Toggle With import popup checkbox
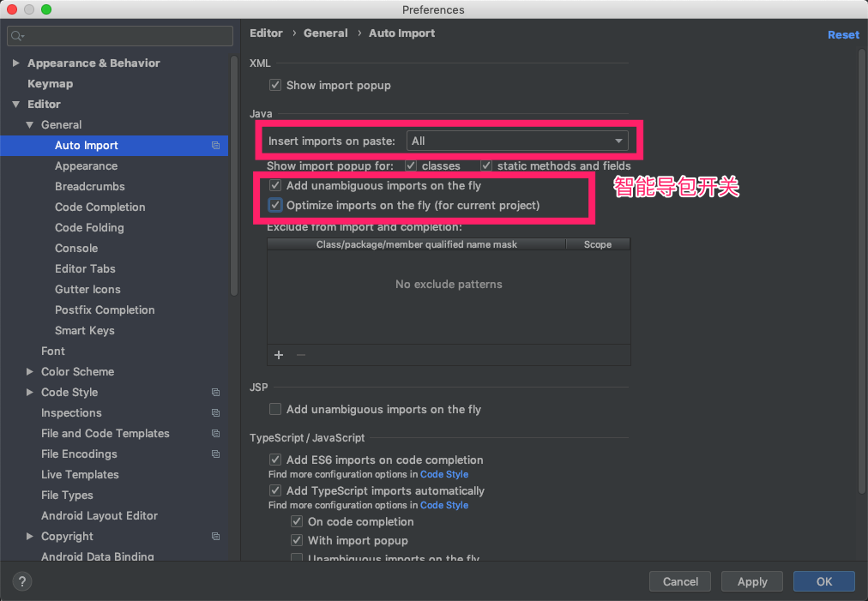The image size is (868, 601). tap(297, 540)
